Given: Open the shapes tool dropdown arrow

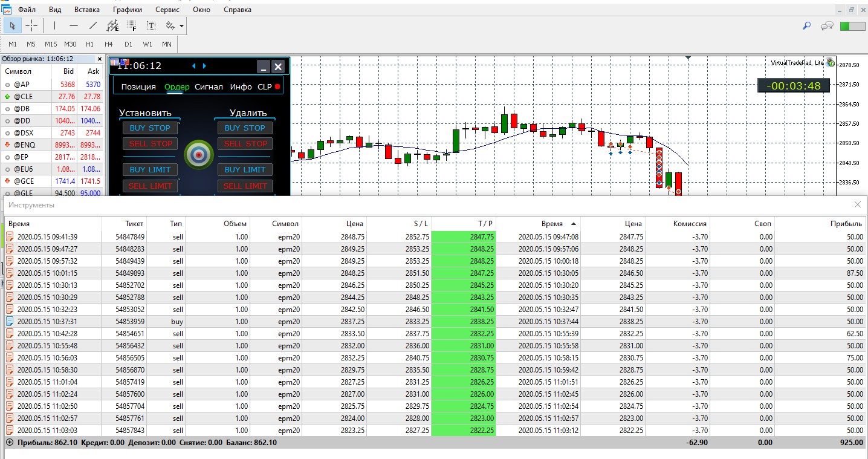Looking at the screenshot, I should 181,26.
